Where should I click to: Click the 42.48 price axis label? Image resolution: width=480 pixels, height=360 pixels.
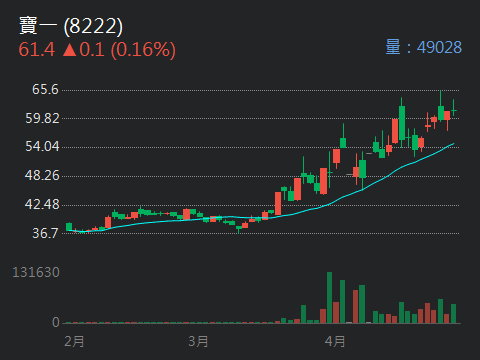(42, 204)
